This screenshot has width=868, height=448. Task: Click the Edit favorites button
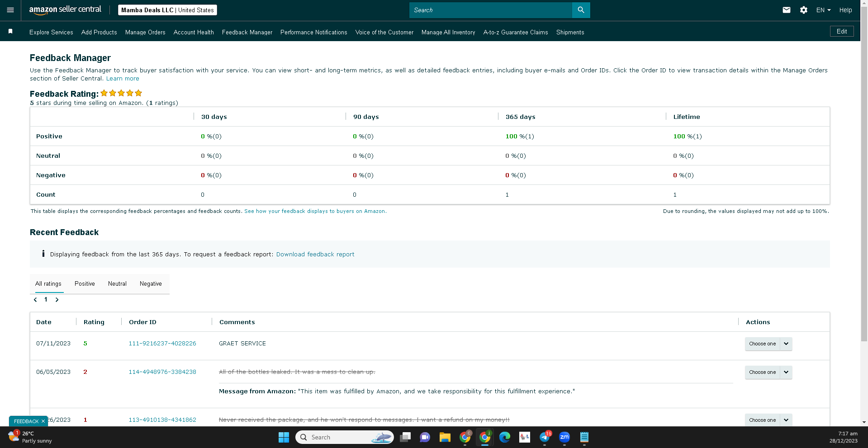click(x=842, y=31)
